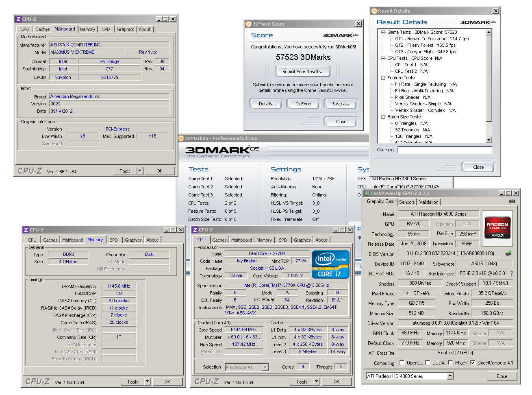Open Tools dropdown arrow in CPU-Z Mainboard window
The width and height of the screenshot is (532, 395).
tap(139, 171)
